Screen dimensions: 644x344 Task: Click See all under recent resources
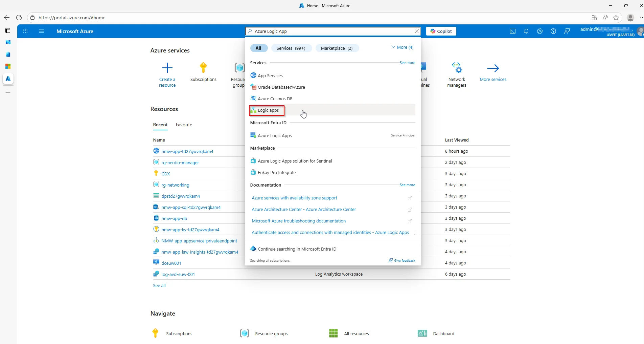coord(159,285)
